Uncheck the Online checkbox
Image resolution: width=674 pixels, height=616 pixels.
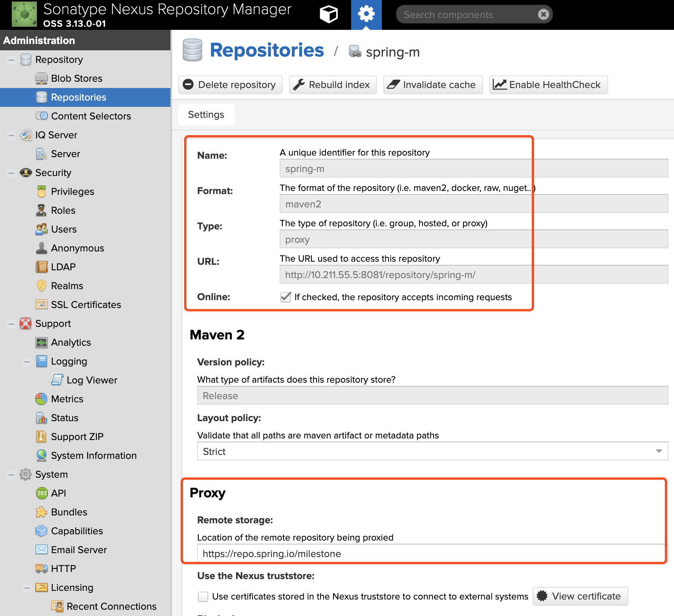pyautogui.click(x=286, y=297)
